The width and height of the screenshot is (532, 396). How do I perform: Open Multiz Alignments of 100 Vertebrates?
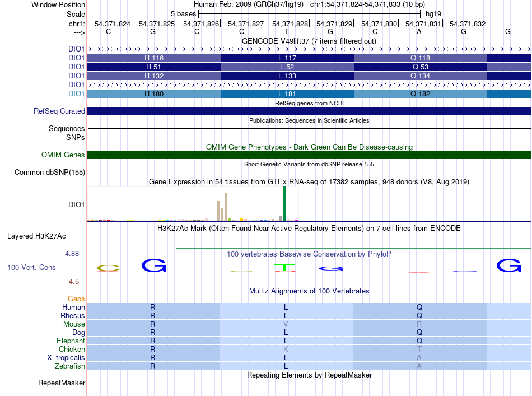[x=309, y=291]
